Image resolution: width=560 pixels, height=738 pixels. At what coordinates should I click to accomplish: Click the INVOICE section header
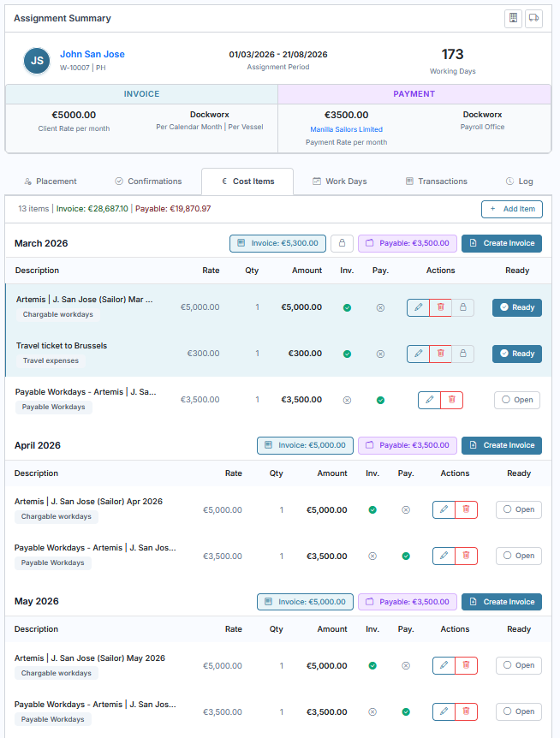click(141, 94)
